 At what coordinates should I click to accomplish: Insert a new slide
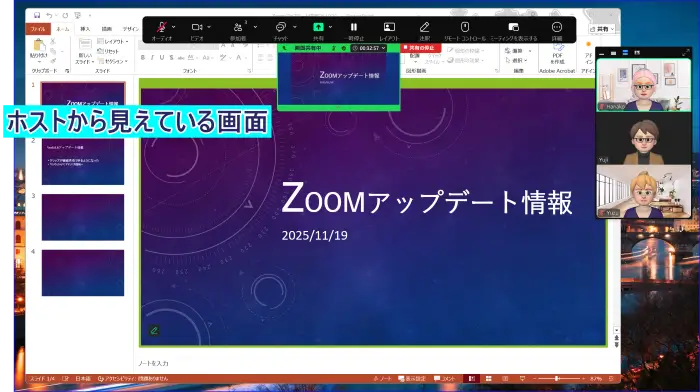85,50
